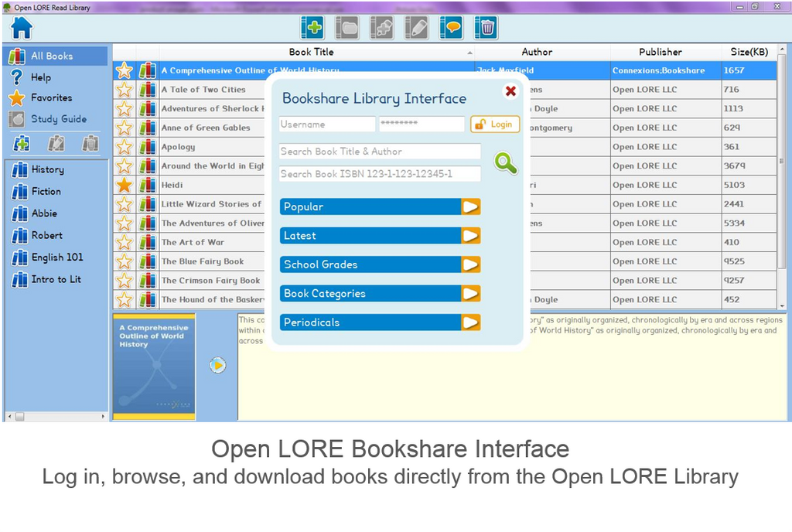Viewport: 792px width, 532px height.
Task: Open Help from the sidebar
Action: pyautogui.click(x=31, y=77)
